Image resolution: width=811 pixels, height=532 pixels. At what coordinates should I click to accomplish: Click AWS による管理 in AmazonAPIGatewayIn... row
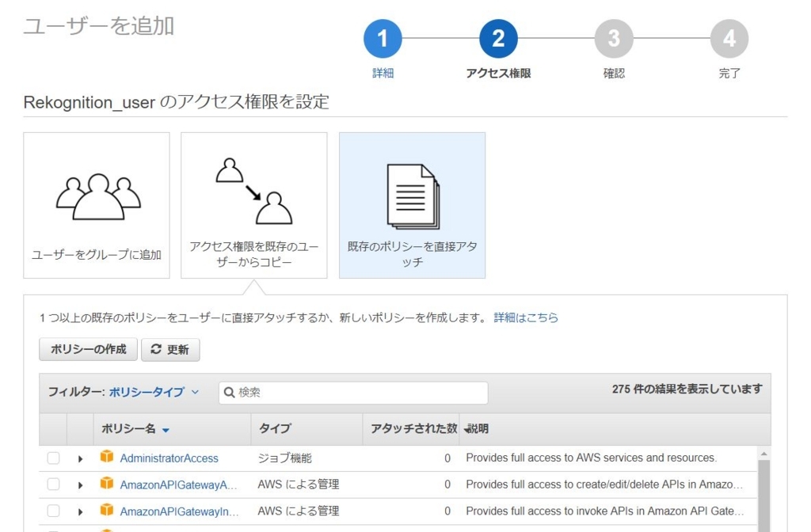pyautogui.click(x=299, y=511)
